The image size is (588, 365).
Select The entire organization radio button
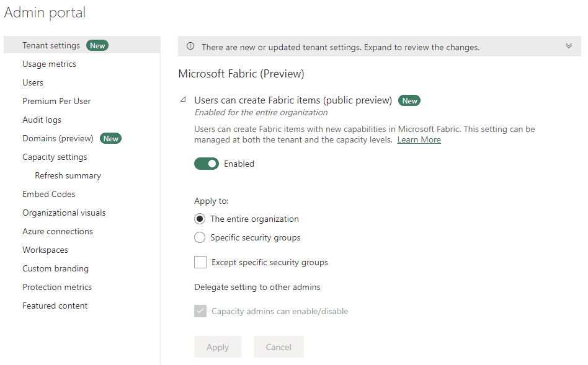point(200,219)
